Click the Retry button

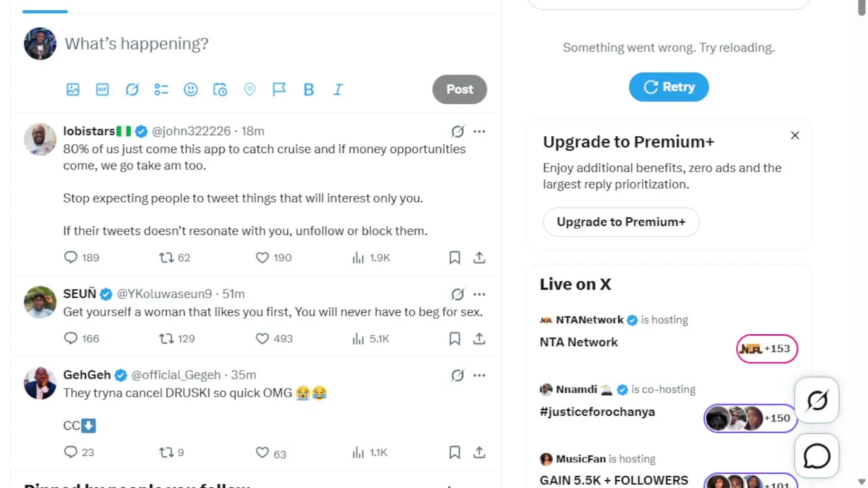point(669,87)
